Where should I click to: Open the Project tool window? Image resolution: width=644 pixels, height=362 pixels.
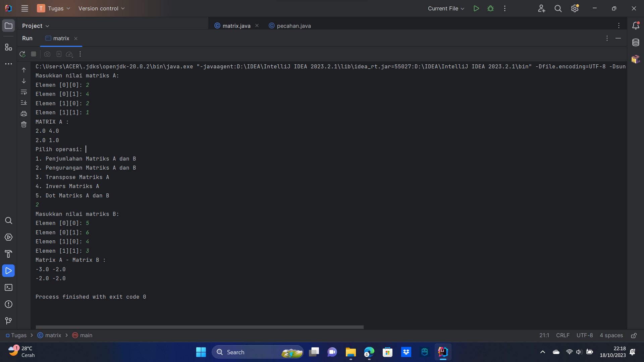8,25
